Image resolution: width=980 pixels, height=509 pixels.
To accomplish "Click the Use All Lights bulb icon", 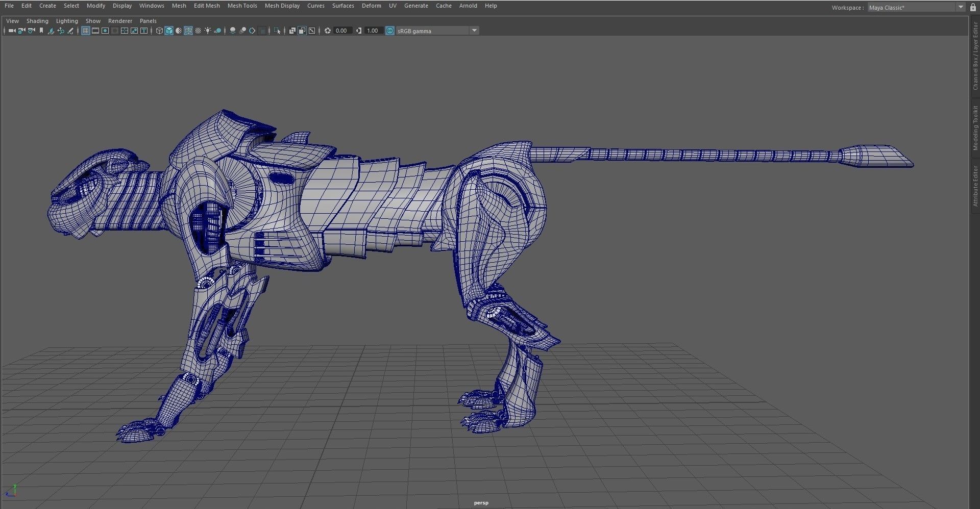I will point(208,31).
